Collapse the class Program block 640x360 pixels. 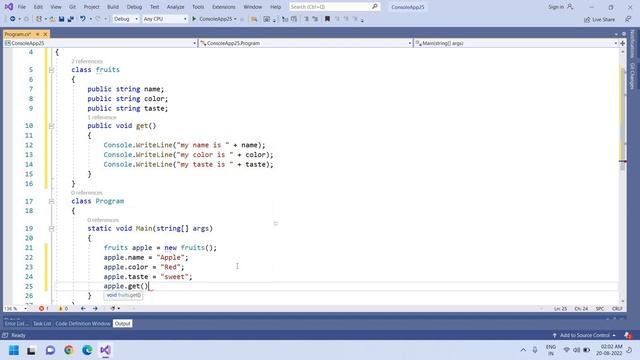pyautogui.click(x=51, y=202)
